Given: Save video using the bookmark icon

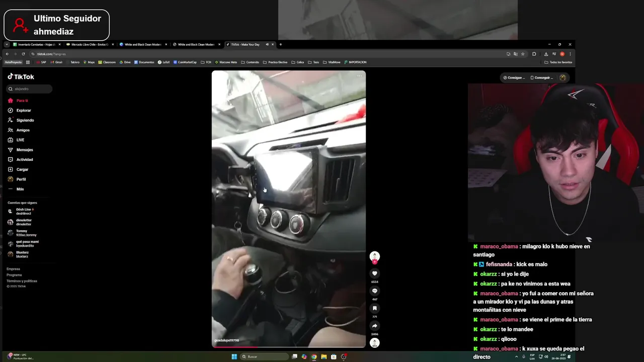Looking at the screenshot, I should point(374,308).
